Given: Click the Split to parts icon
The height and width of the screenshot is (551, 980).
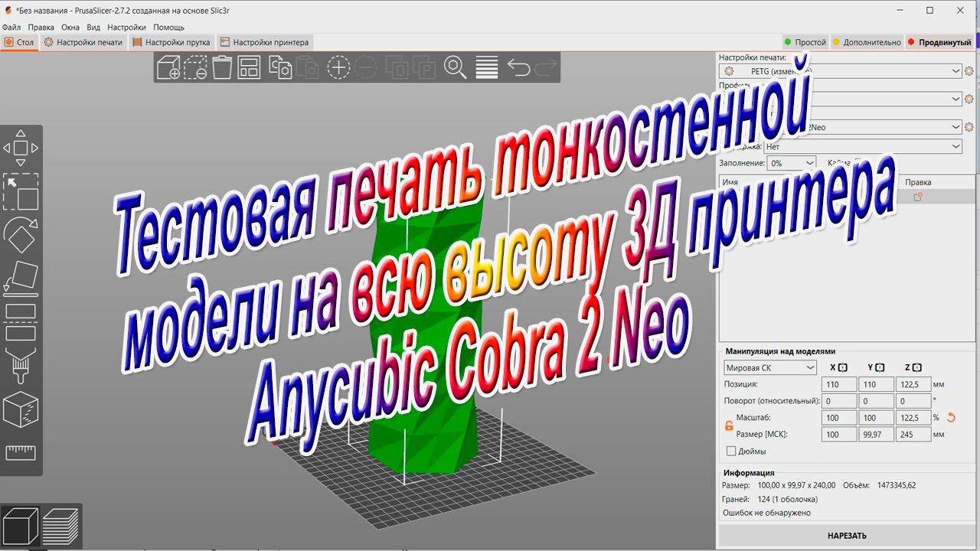Looking at the screenshot, I should (423, 67).
